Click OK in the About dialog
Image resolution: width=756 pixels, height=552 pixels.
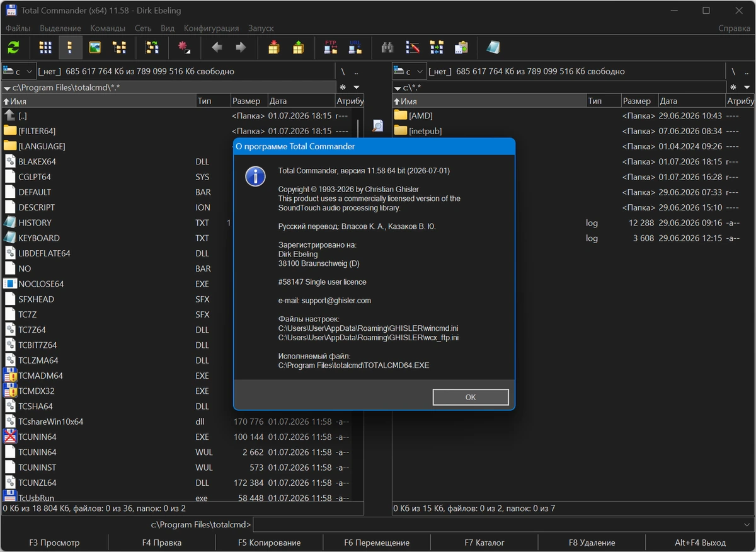[x=471, y=397]
